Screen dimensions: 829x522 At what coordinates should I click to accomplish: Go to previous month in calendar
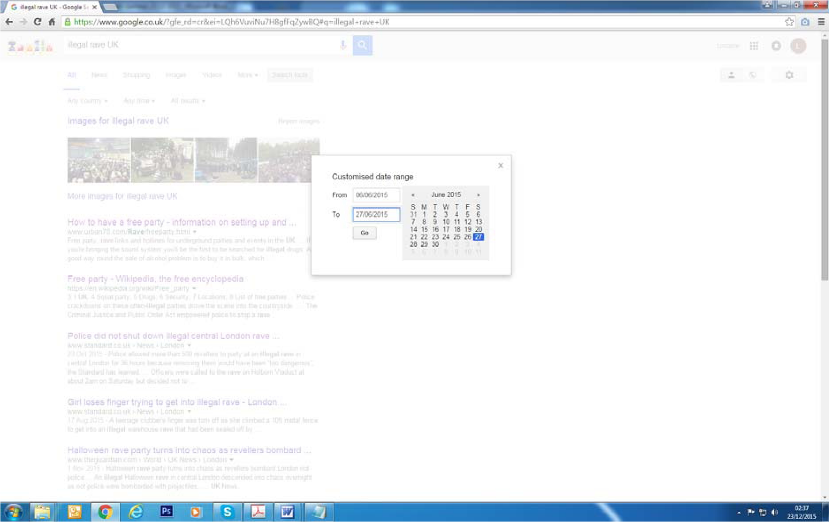point(413,195)
